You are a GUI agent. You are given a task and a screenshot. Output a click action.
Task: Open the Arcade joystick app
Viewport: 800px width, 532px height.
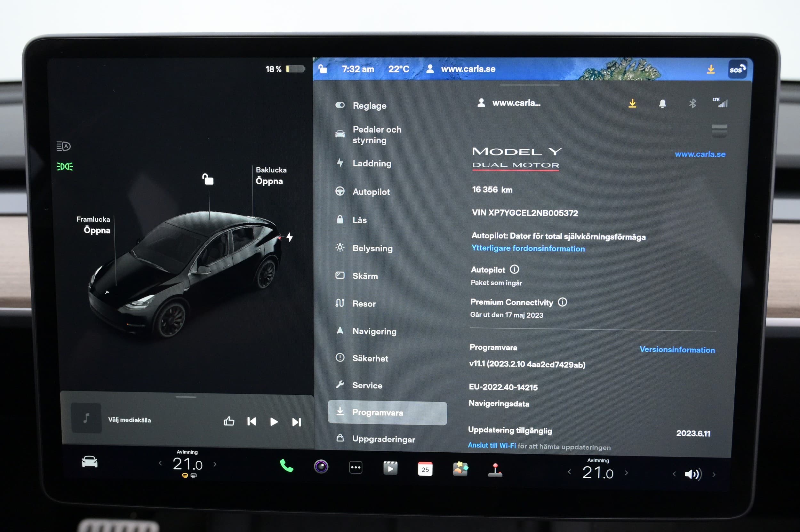(495, 470)
